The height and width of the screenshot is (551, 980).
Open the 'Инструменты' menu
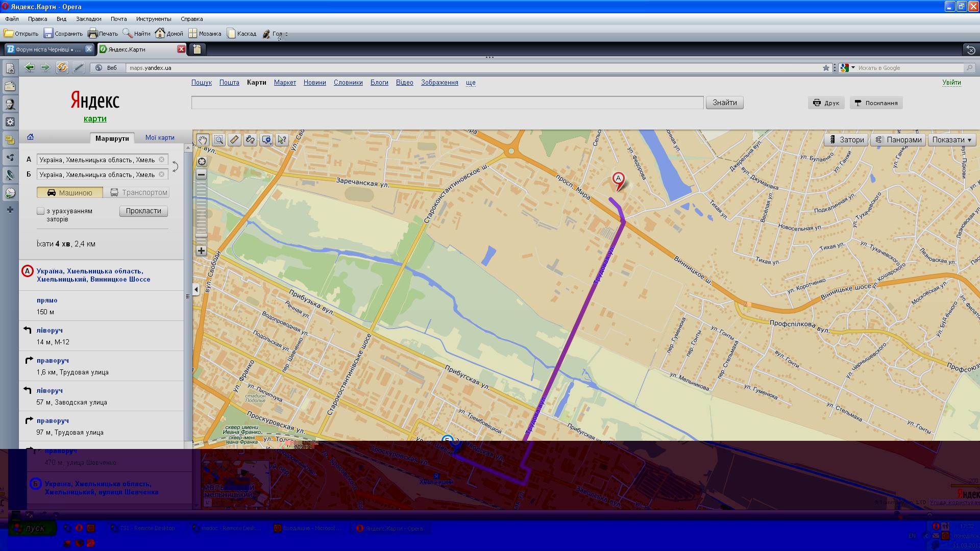(154, 19)
